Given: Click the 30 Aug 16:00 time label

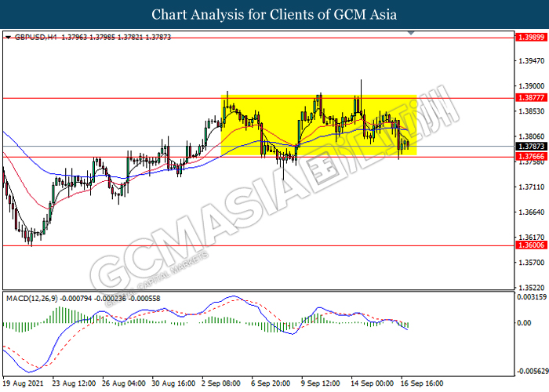Looking at the screenshot, I should pos(173,383).
